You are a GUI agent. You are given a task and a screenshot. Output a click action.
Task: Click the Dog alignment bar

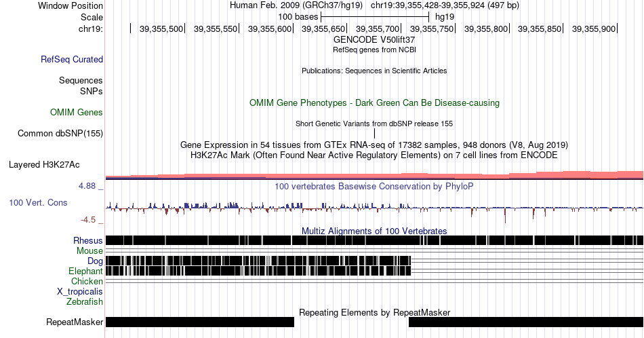tap(258, 261)
